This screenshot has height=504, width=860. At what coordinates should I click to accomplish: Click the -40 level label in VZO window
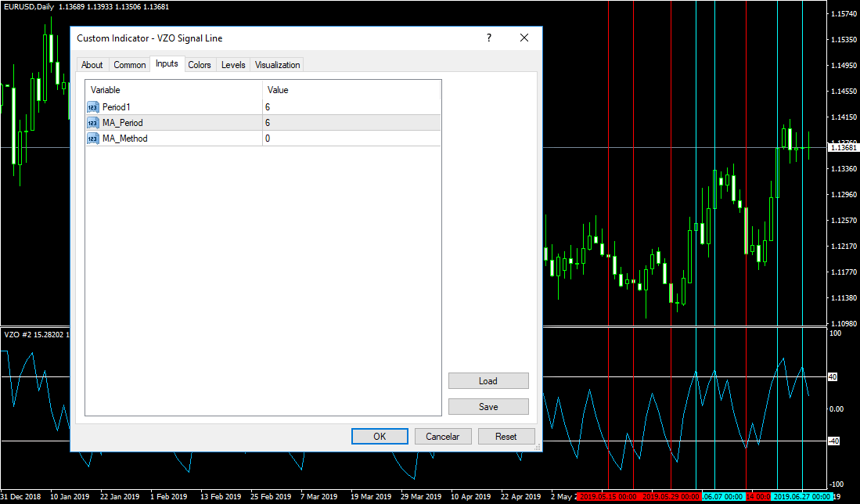click(833, 441)
